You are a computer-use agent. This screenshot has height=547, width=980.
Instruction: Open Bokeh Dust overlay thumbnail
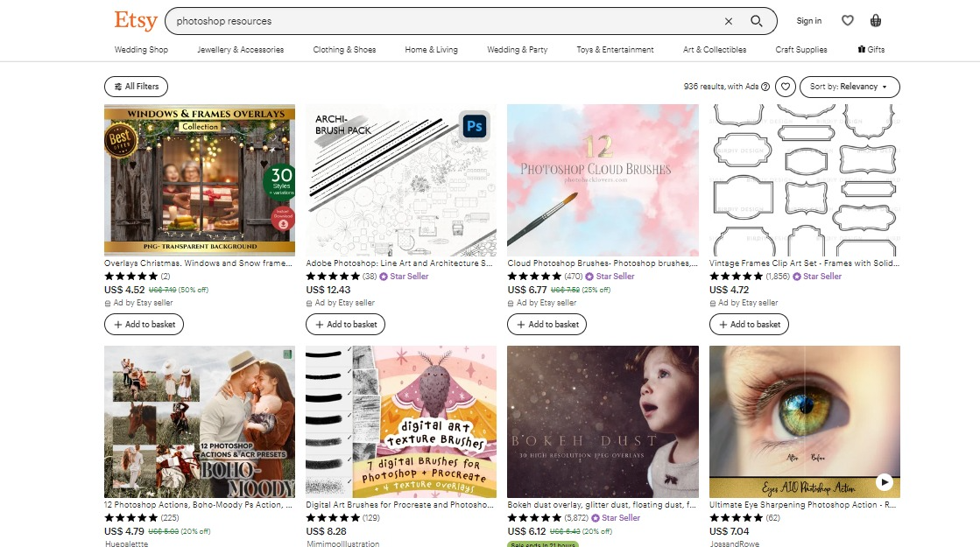603,422
